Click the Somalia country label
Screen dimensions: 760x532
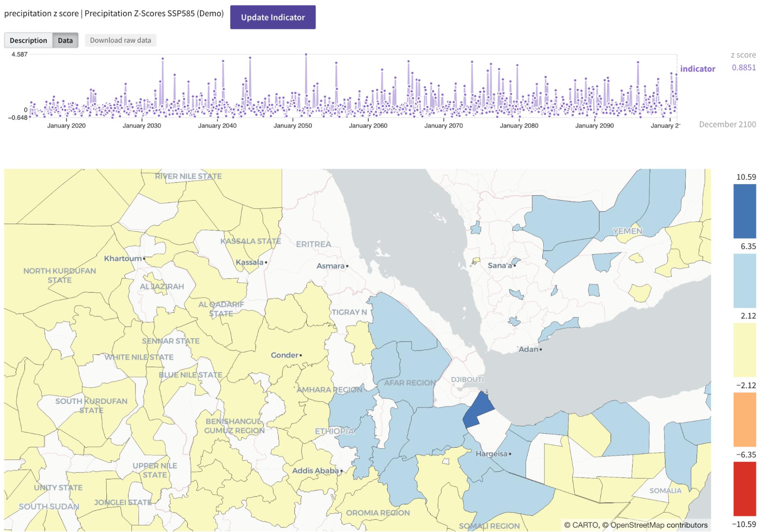tap(665, 490)
